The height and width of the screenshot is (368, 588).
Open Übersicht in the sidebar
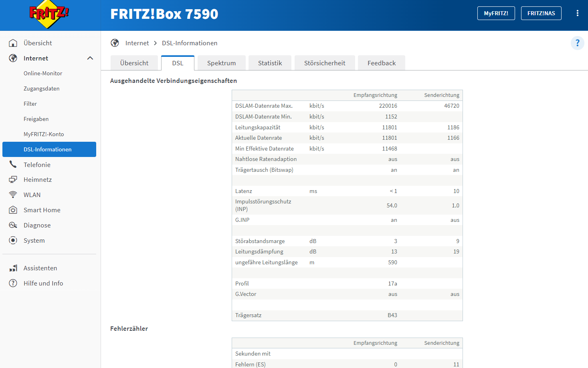point(38,43)
